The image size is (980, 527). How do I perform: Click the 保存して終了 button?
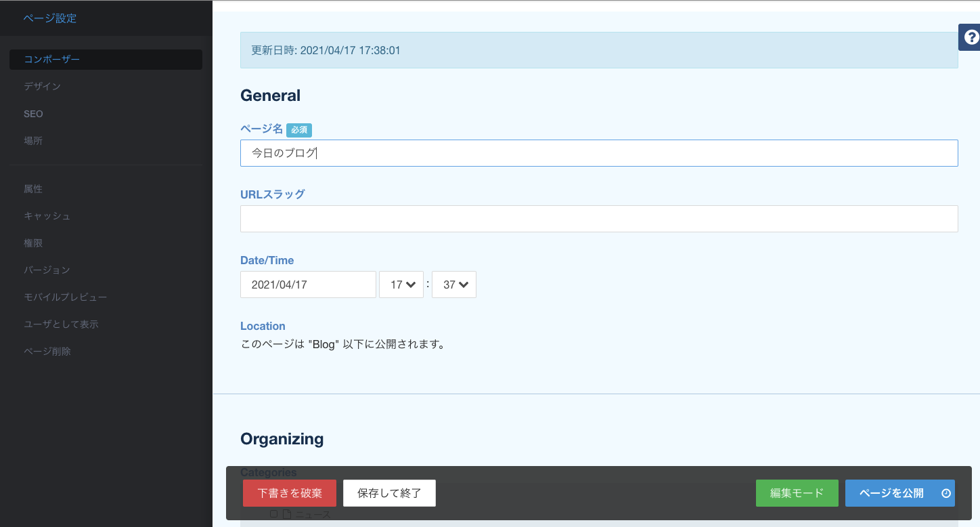coord(389,493)
